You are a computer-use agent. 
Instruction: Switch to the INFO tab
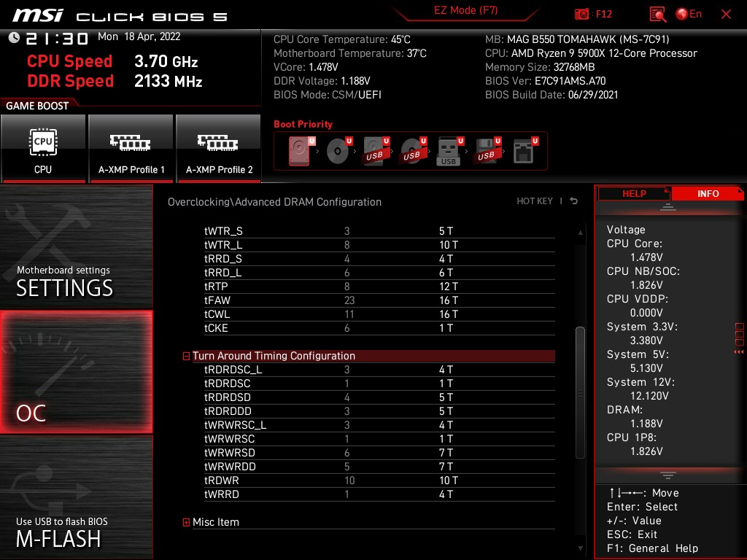(x=707, y=193)
